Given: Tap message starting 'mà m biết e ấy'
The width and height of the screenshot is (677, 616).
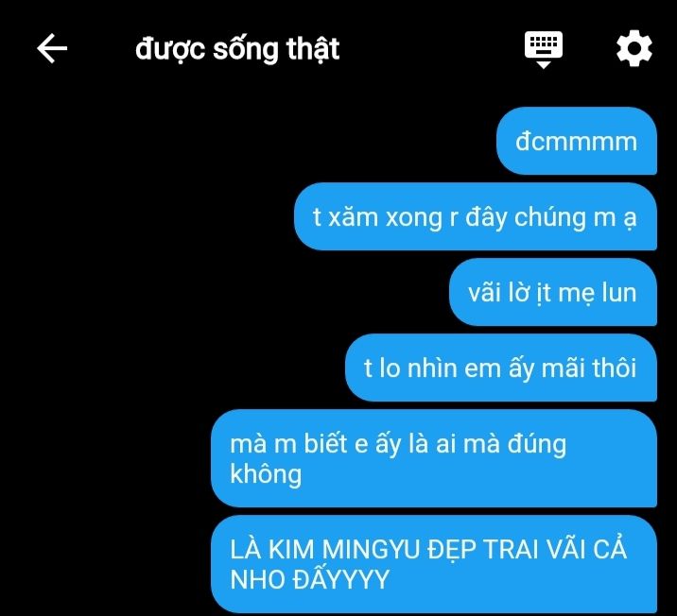Looking at the screenshot, I should (x=434, y=458).
